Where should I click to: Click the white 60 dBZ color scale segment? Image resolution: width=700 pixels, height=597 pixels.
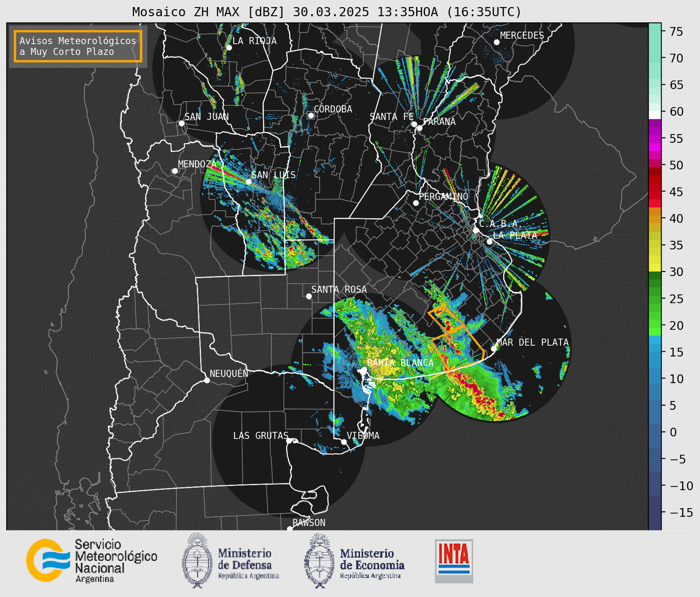pyautogui.click(x=655, y=115)
